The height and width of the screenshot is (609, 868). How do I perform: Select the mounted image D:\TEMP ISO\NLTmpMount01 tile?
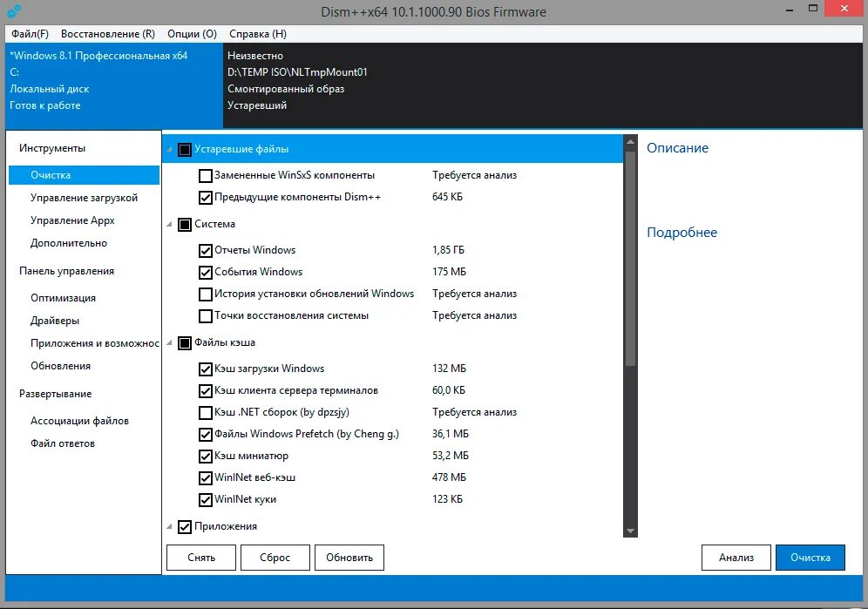(x=542, y=85)
